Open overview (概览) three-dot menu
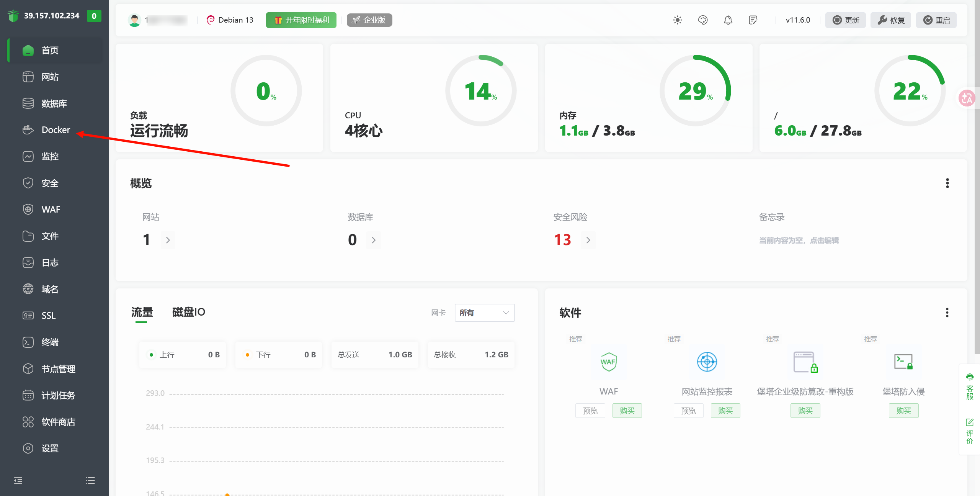 point(947,183)
